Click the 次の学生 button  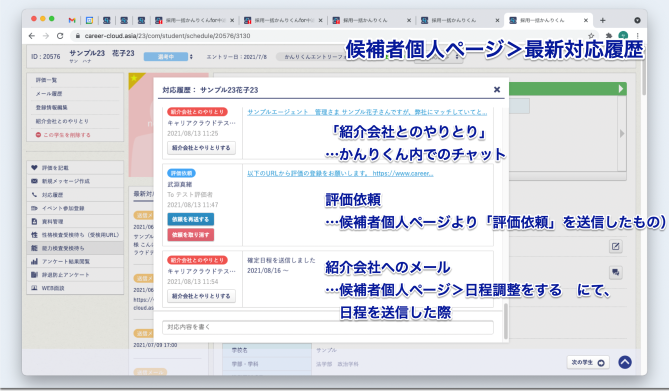(x=588, y=362)
